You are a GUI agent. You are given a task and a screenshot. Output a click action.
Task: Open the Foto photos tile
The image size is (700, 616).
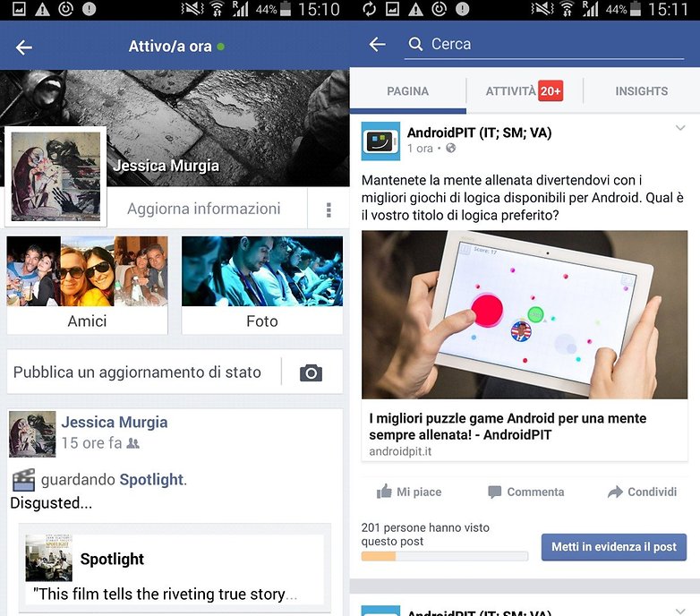[262, 285]
